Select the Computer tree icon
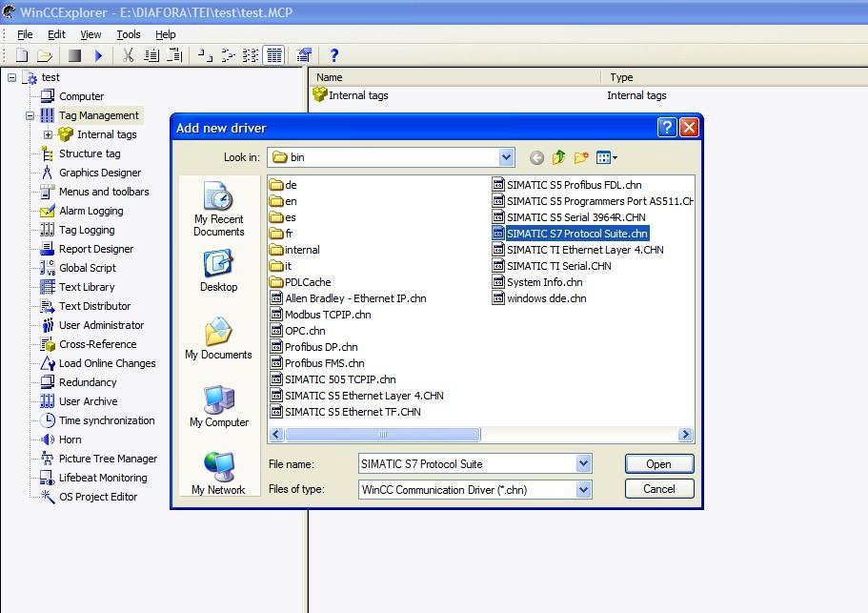The image size is (868, 613). click(48, 95)
